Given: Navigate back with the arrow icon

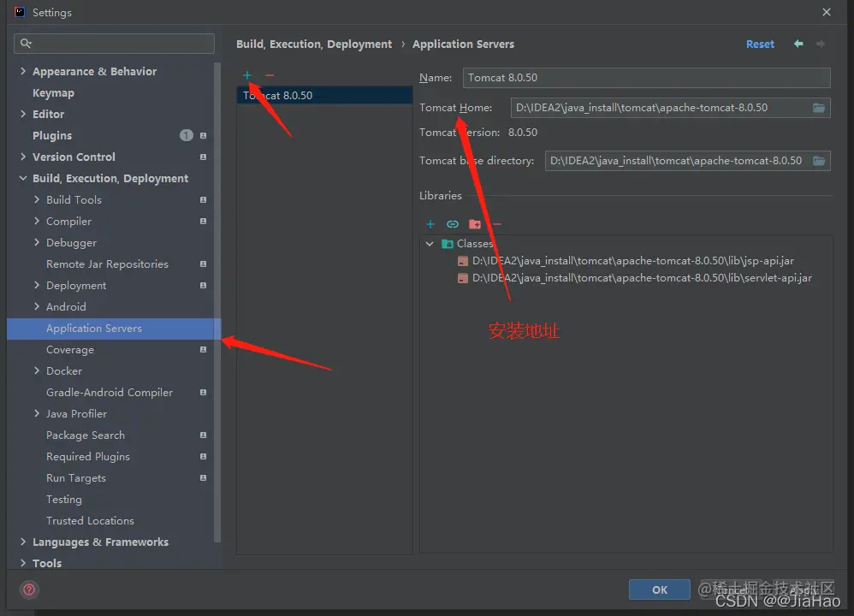Looking at the screenshot, I should tap(798, 44).
